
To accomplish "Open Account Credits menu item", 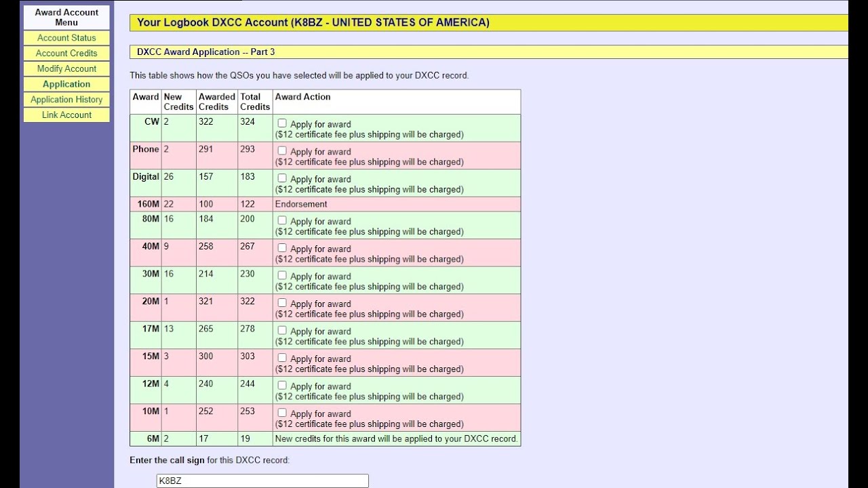I will 66,54.
